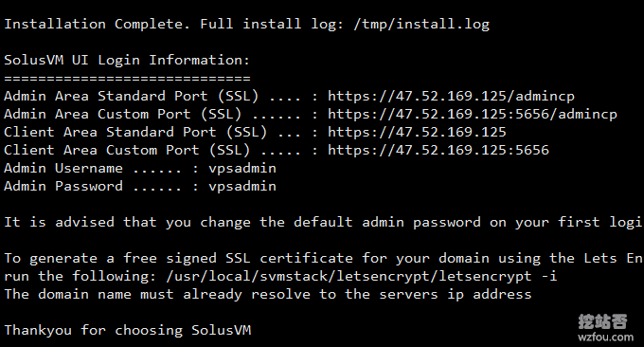
Task: Click the wzfou.com watermark logo
Action: point(603,328)
